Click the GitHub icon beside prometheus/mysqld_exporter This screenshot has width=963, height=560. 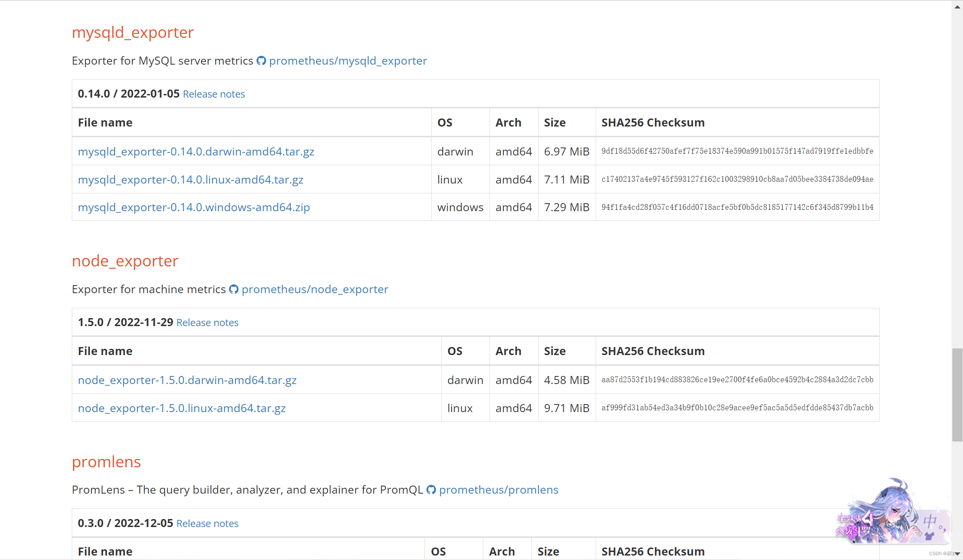pyautogui.click(x=261, y=61)
